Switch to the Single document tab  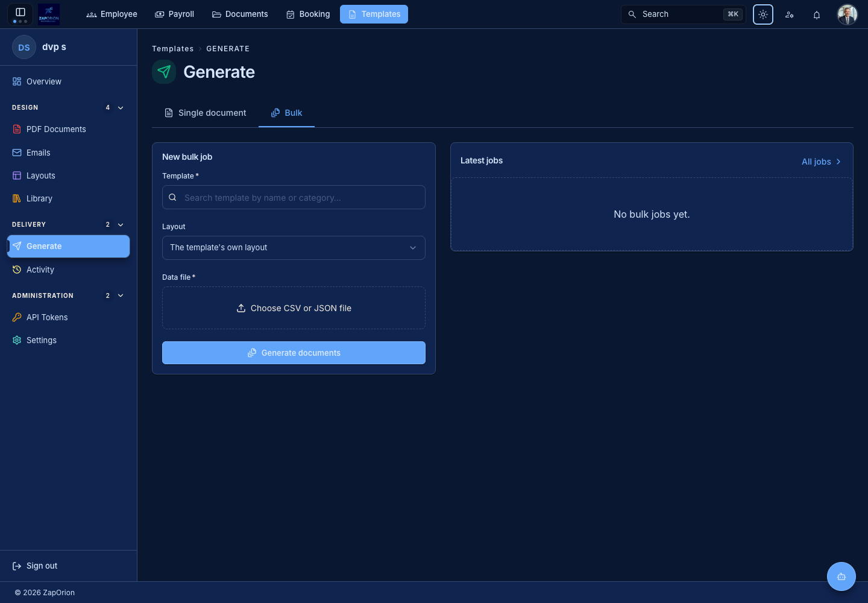pyautogui.click(x=205, y=113)
